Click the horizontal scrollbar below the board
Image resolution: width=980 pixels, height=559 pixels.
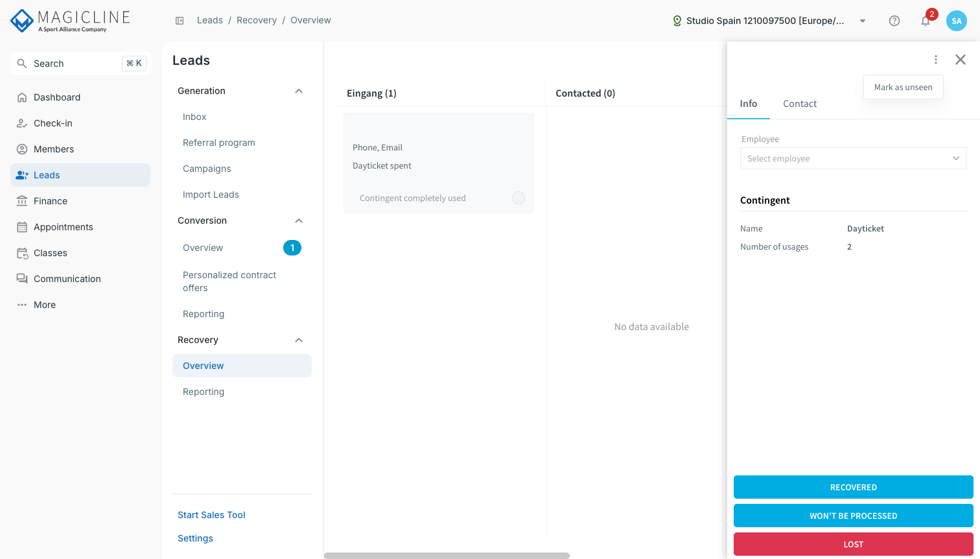coord(447,556)
